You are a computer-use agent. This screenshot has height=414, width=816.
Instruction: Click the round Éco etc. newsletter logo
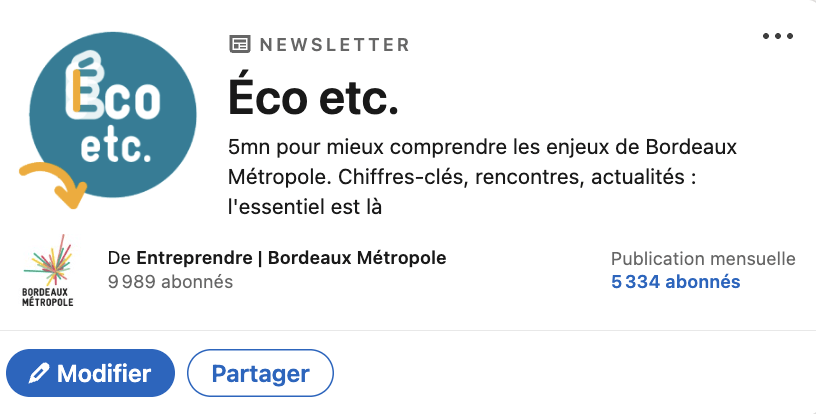[x=112, y=114]
